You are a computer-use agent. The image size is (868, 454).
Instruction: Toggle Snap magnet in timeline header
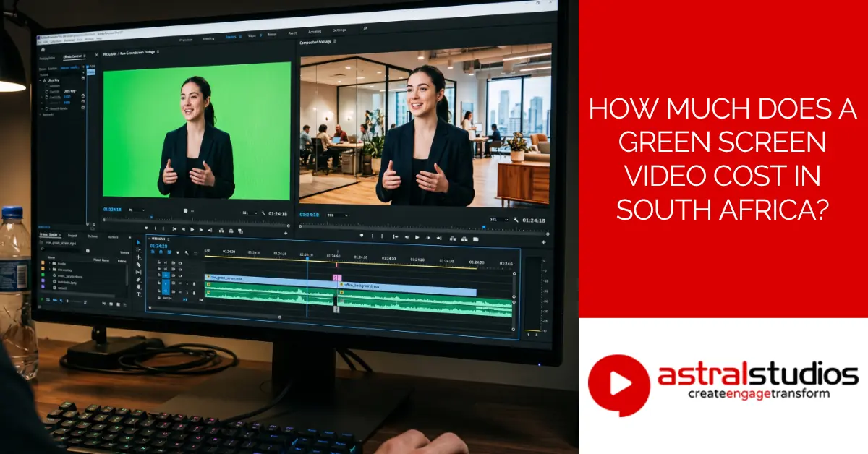click(161, 252)
